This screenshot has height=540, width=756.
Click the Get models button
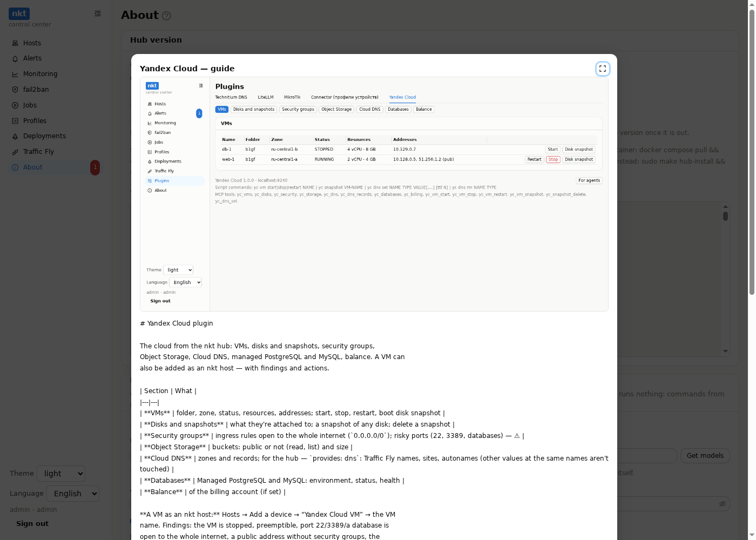[x=705, y=456]
